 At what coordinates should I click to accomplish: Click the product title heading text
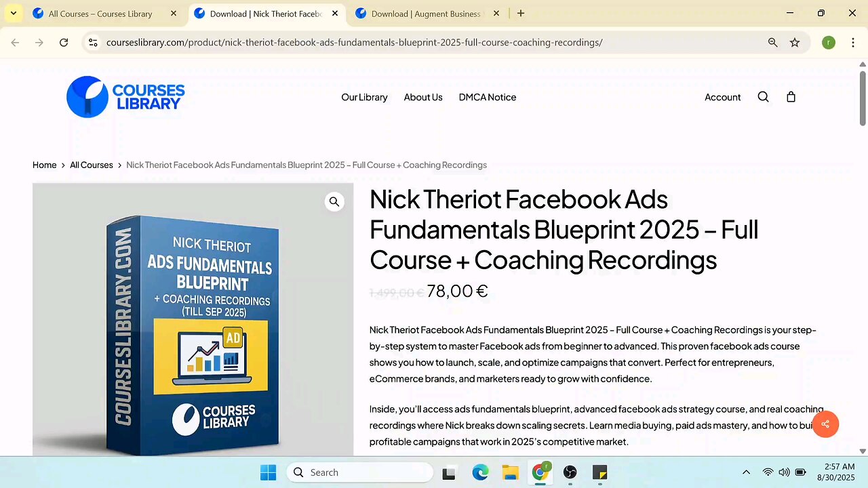(564, 229)
